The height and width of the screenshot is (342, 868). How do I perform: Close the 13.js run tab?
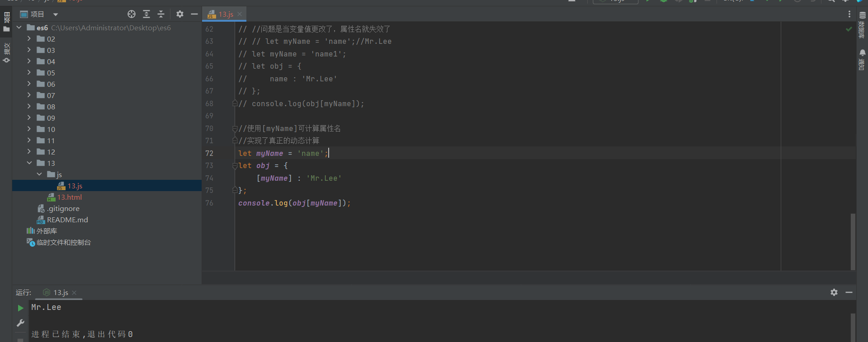click(x=74, y=293)
